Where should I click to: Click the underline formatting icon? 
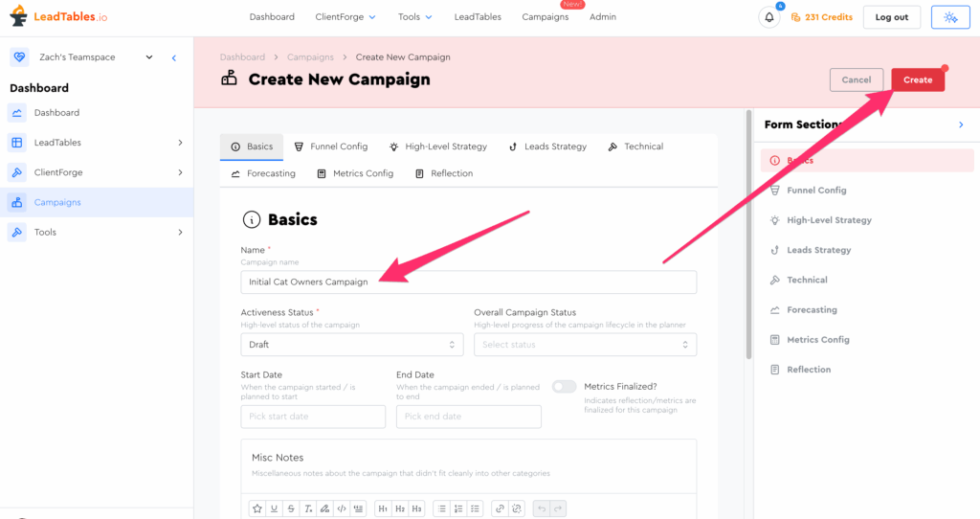pyautogui.click(x=274, y=508)
